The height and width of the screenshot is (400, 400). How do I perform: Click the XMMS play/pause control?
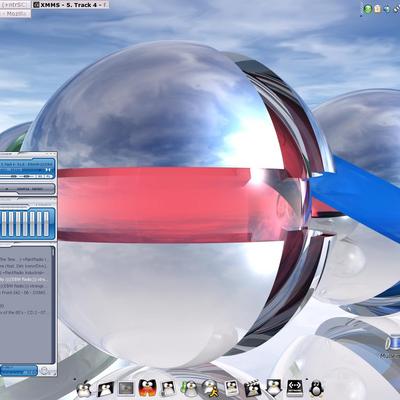48,170
